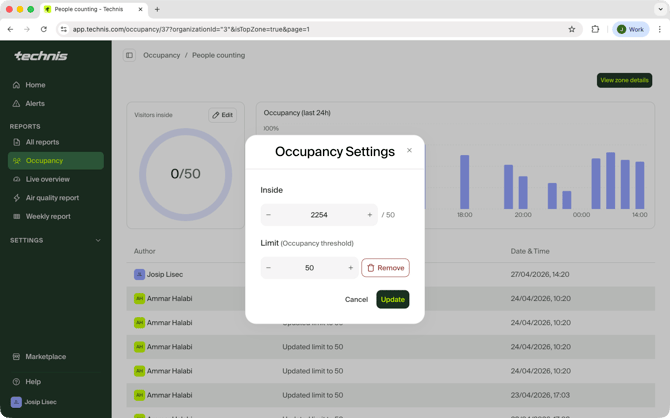Expand the Settings section chevron
The width and height of the screenshot is (670, 418).
(98, 240)
